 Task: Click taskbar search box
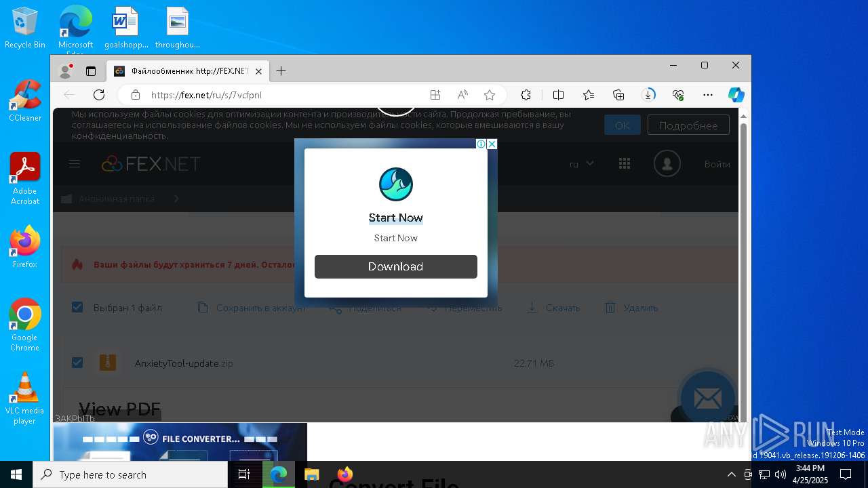tap(130, 474)
